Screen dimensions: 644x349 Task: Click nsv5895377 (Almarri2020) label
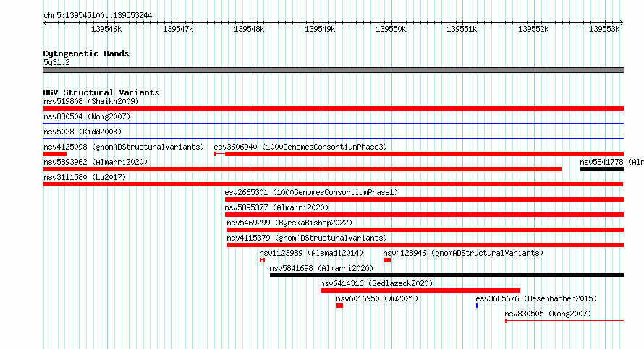pyautogui.click(x=276, y=207)
